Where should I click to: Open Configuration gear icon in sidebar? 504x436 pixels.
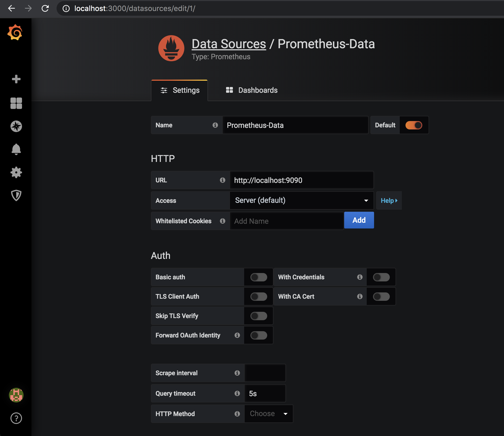[x=16, y=172]
